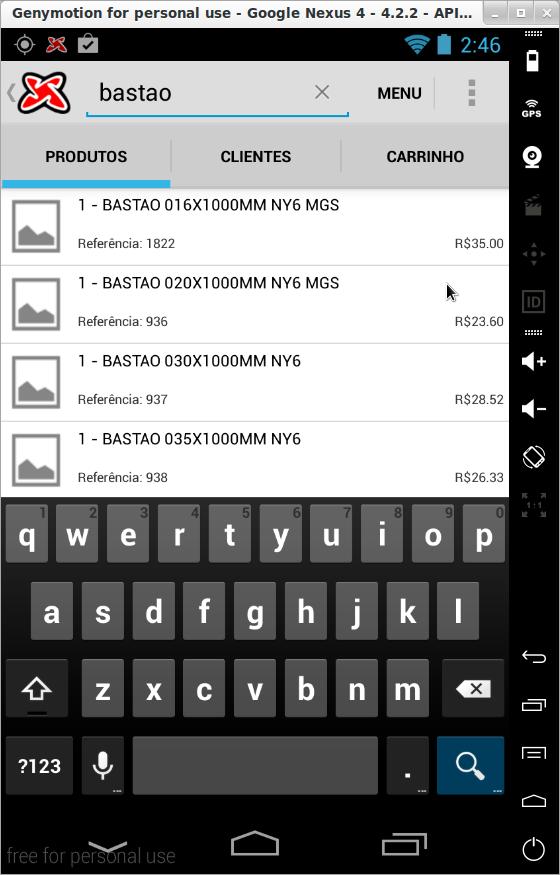Click the R$23.60 price

pos(479,322)
